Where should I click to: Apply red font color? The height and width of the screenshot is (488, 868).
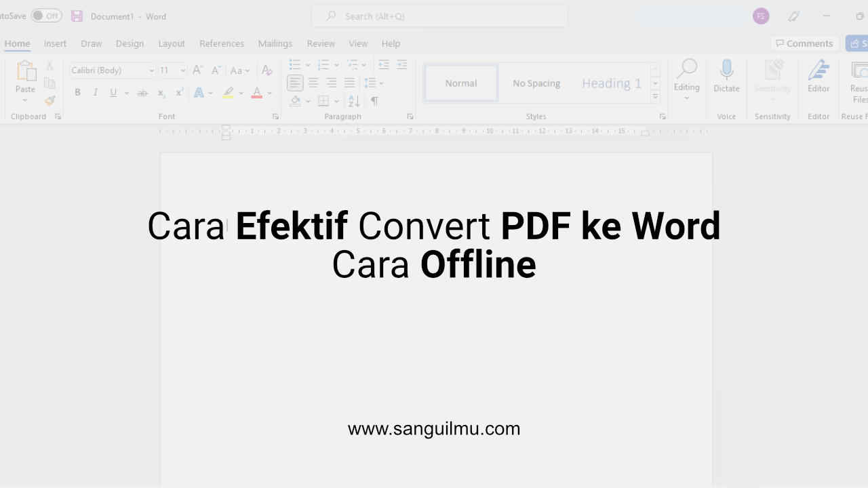pos(256,93)
